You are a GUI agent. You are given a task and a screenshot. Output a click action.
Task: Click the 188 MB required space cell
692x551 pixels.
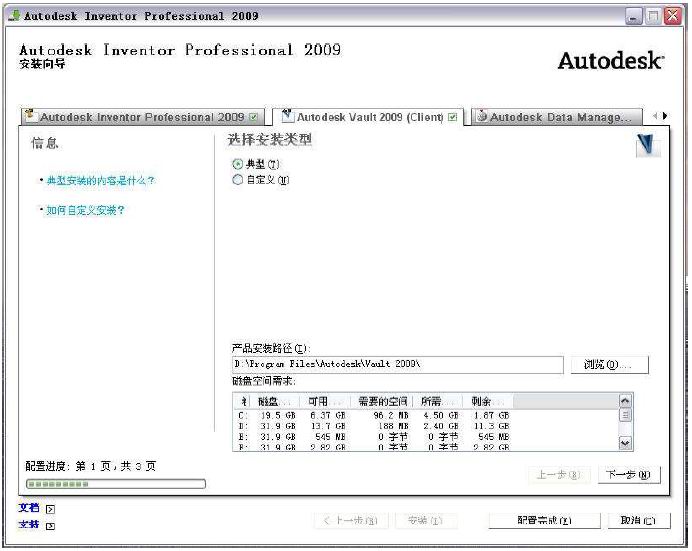[x=393, y=426]
